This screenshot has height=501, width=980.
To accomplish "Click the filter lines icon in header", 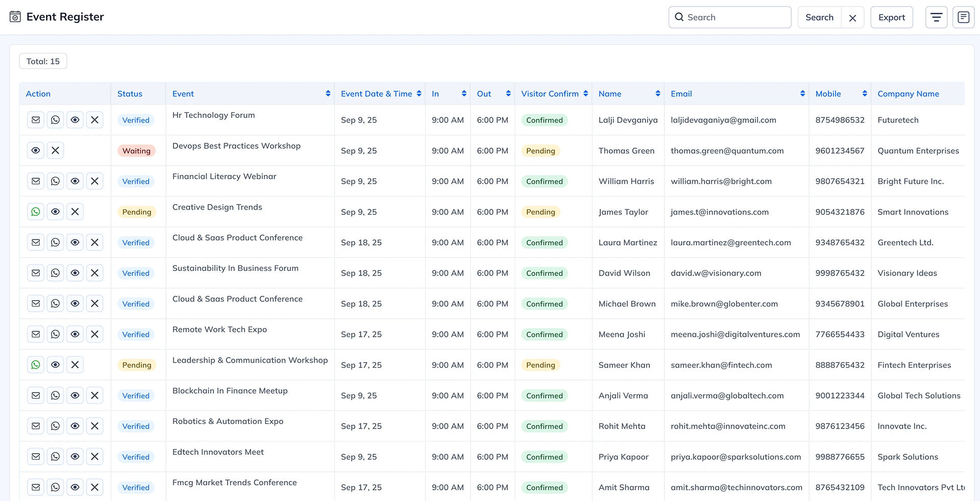I will [936, 17].
